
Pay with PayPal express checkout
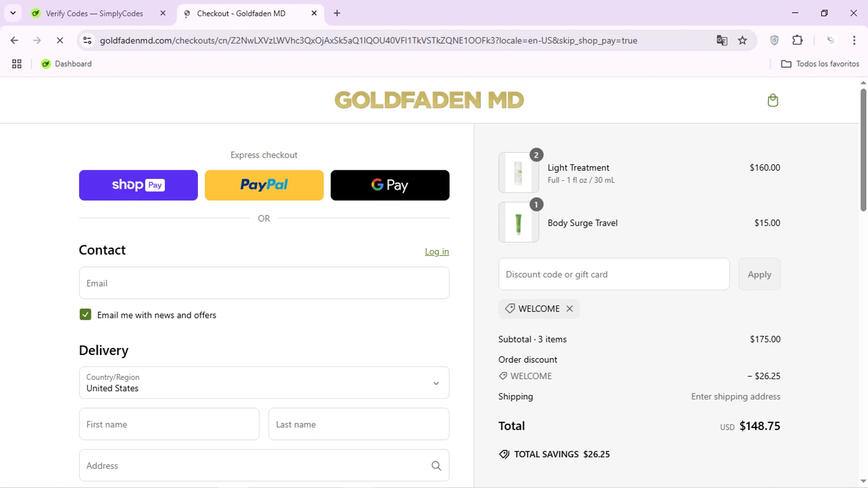point(264,185)
